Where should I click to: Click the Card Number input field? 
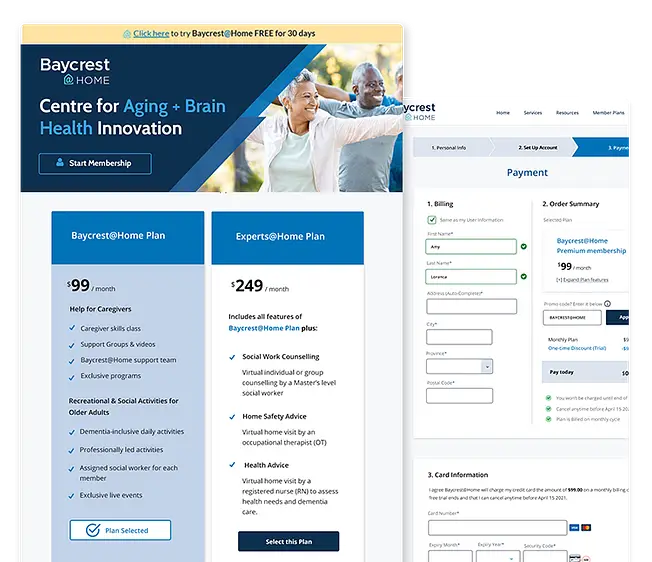pos(496,527)
